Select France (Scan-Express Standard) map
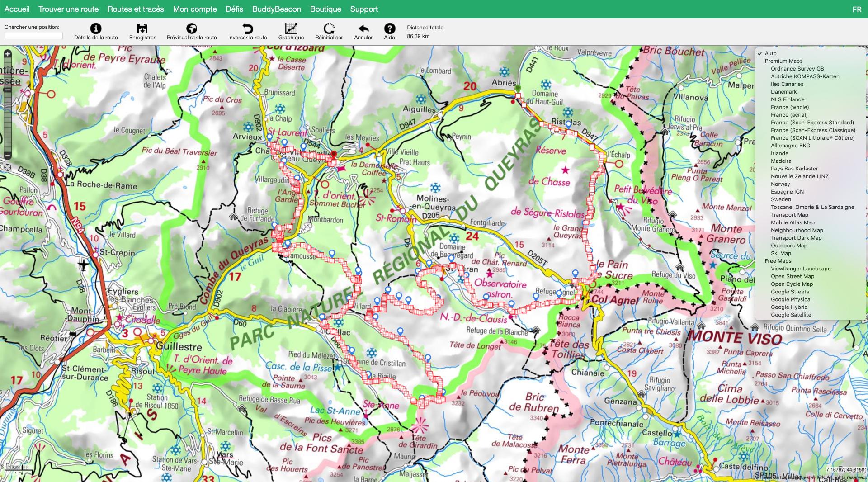This screenshot has width=868, height=482. coord(812,123)
